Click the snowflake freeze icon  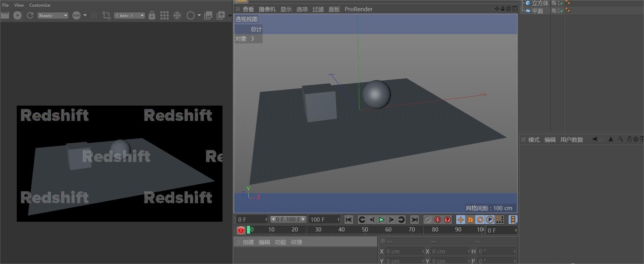177,15
